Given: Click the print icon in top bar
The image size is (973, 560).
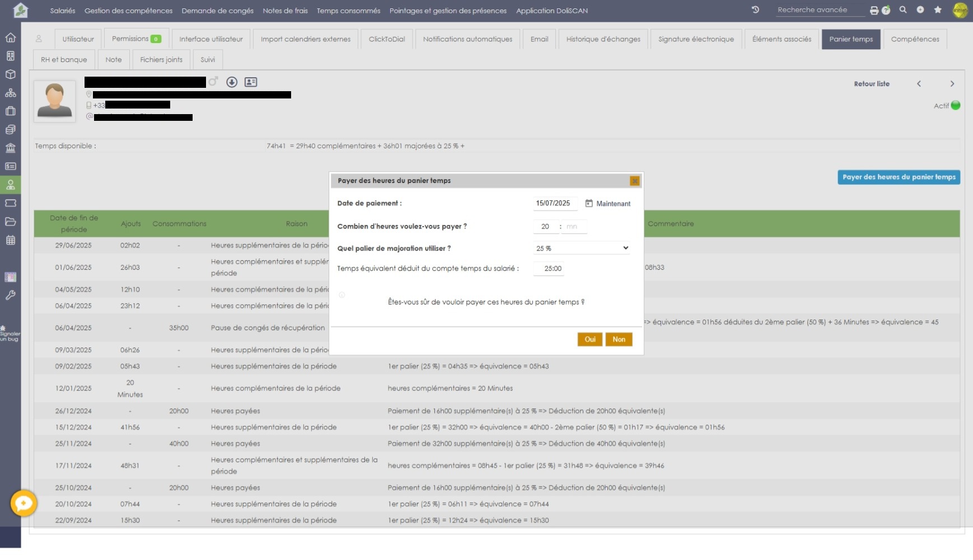Looking at the screenshot, I should coord(874,10).
